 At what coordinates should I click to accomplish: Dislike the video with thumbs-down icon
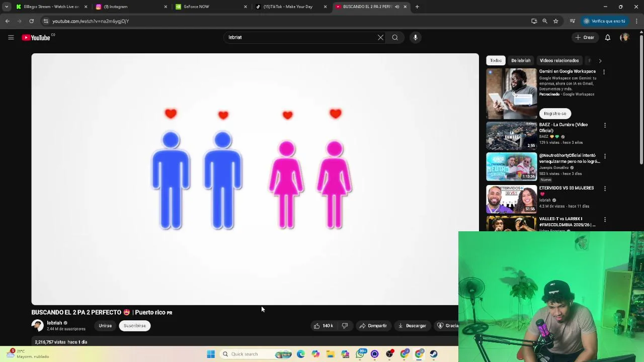(x=345, y=326)
